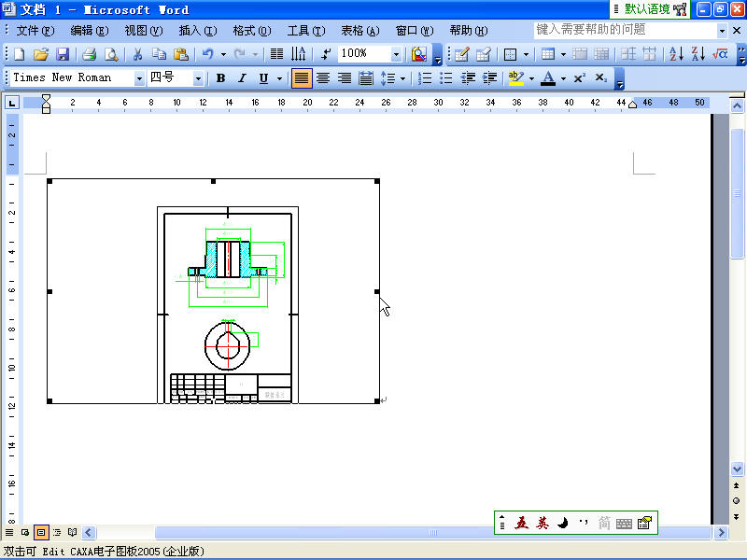Open the 帮助(H) menu

click(x=469, y=31)
